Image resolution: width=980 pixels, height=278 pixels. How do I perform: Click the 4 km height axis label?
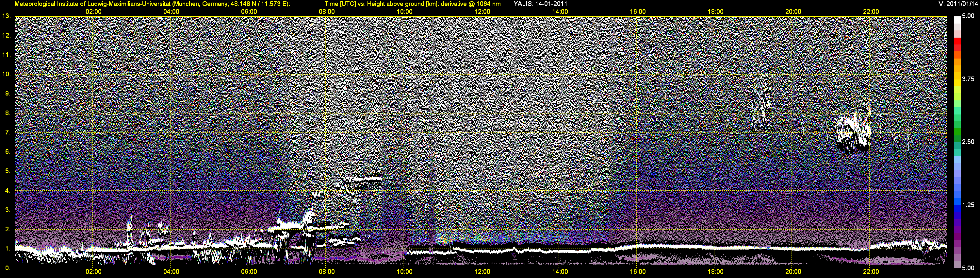(8, 190)
